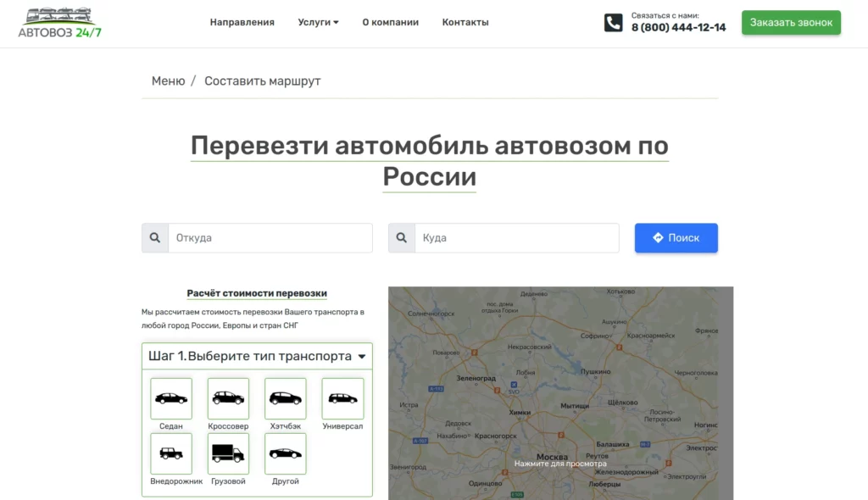Click the phone icon in header
This screenshot has width=868, height=500.
[x=614, y=23]
